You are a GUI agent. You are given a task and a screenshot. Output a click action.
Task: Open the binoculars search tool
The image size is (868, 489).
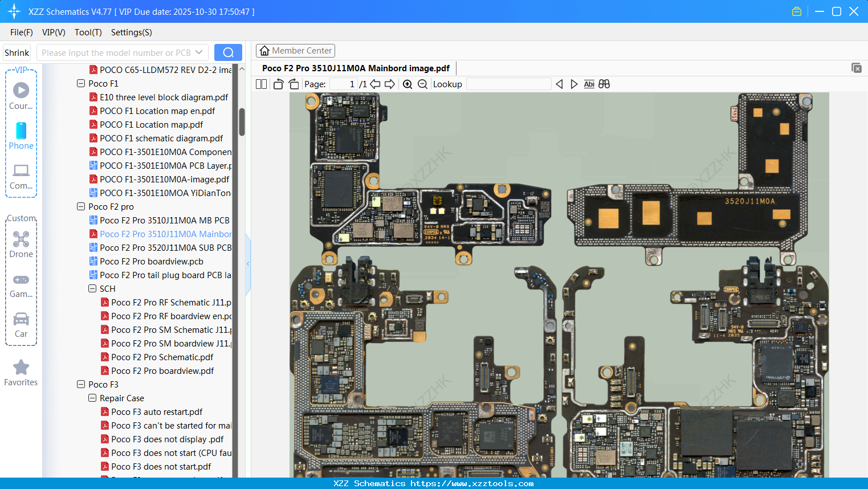pos(604,84)
